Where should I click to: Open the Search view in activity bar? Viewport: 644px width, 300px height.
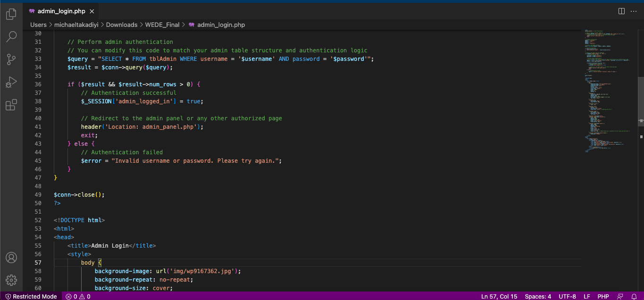coord(11,37)
